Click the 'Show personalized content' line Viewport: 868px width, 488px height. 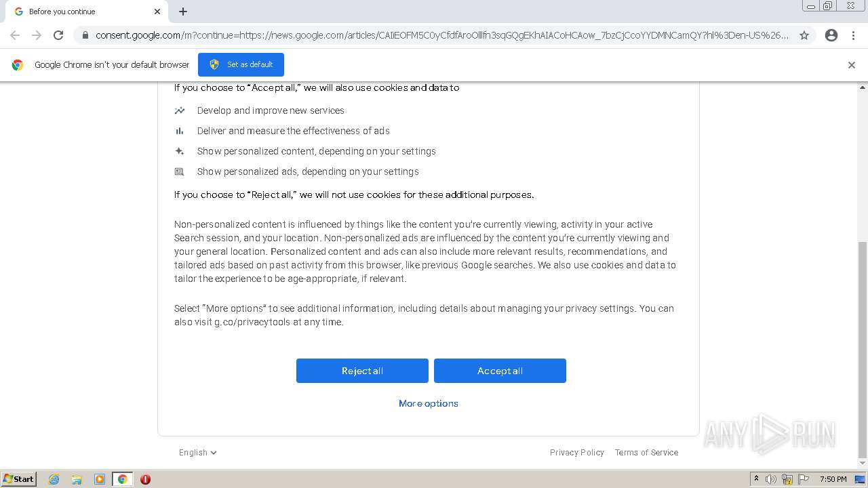[x=317, y=151]
